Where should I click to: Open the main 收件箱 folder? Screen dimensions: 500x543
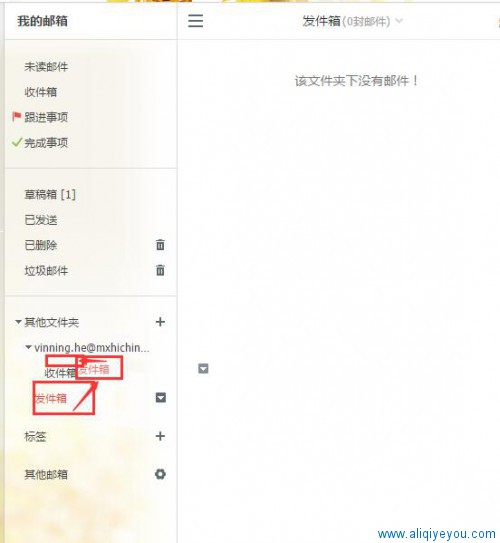pos(41,92)
